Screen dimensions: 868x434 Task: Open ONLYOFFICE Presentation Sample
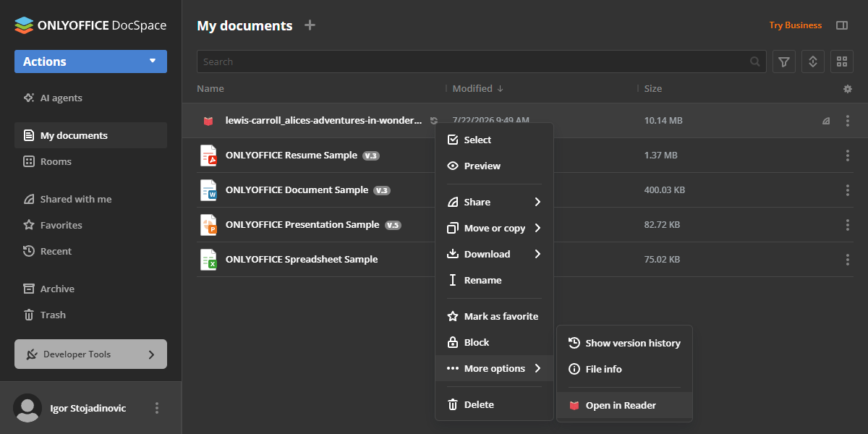point(302,224)
